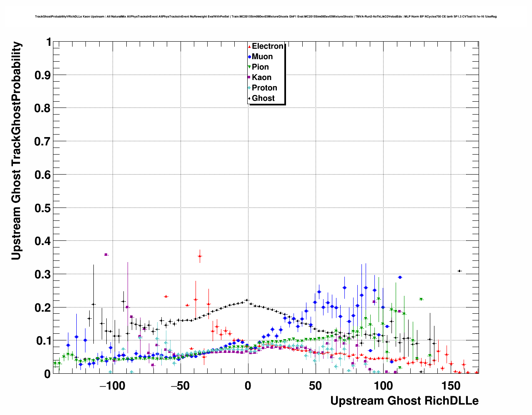This screenshot has height=415, width=532.
Task: Click the cyan Proton legend marker
Action: click(249, 88)
